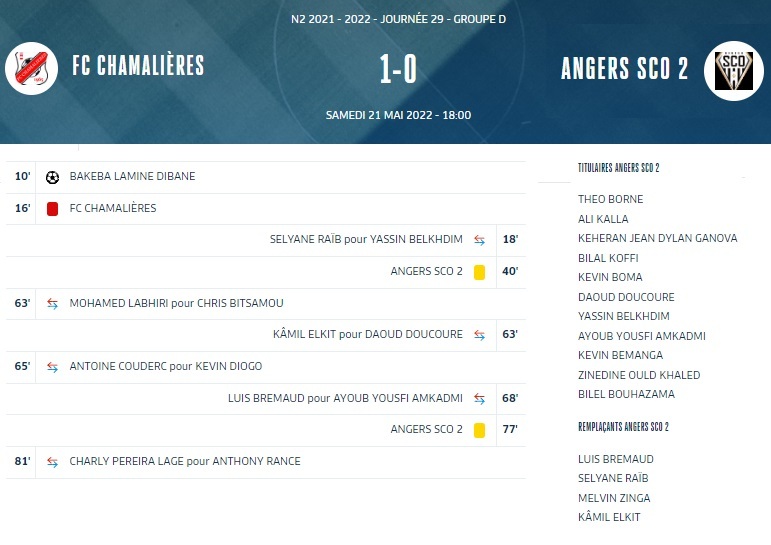Select goal scorer Bakeba Lamine Dibane

132,177
